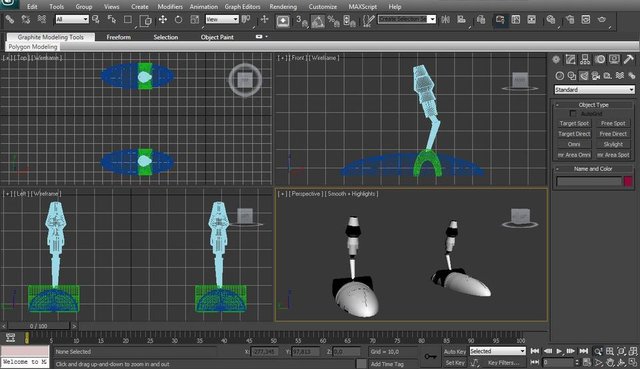Open the Material Editor icon

[x=551, y=19]
